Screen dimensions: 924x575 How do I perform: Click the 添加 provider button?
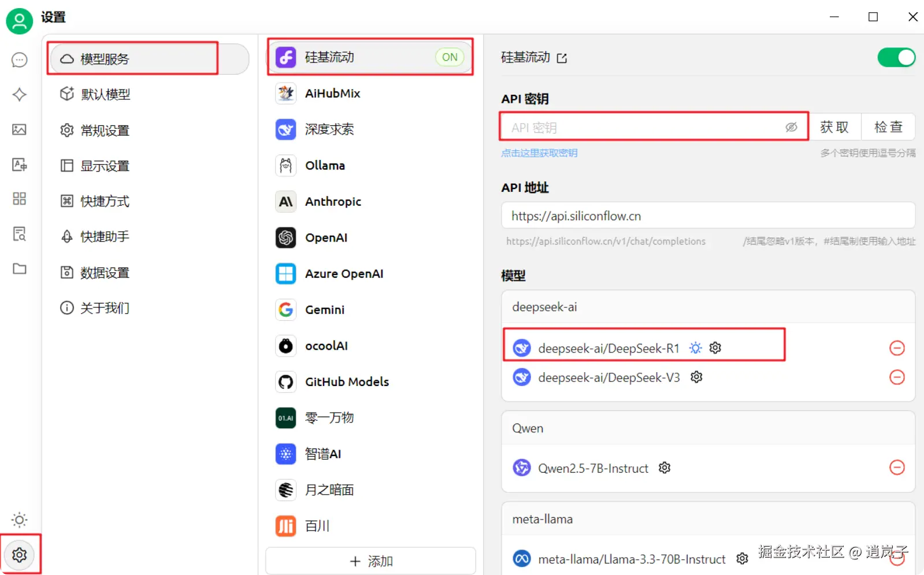tap(370, 561)
